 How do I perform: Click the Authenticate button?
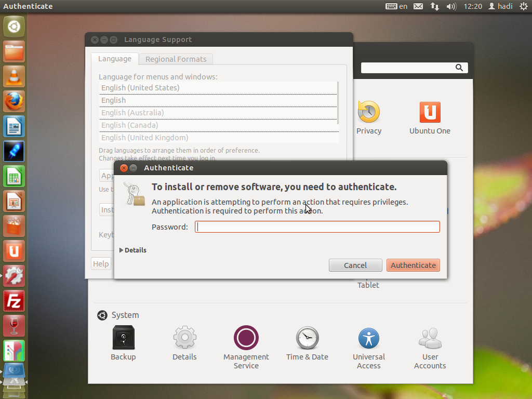pyautogui.click(x=413, y=265)
